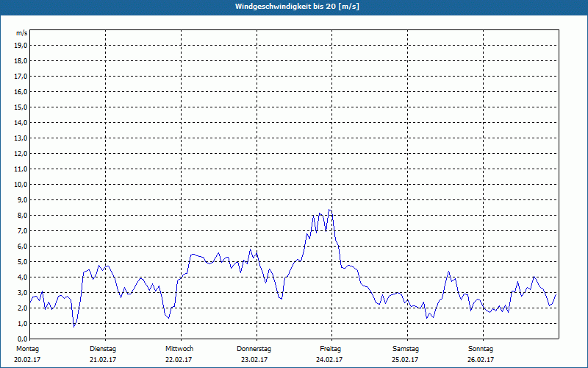Select the date label 22.02.17
Image resolution: width=588 pixels, height=368 pixels.
(x=179, y=360)
